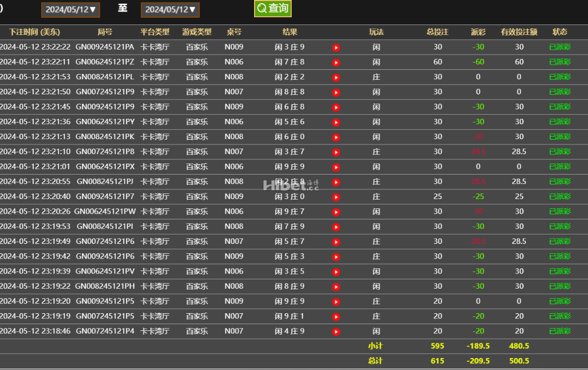
Task: Play replay for round GN008245121PK
Action: point(336,138)
